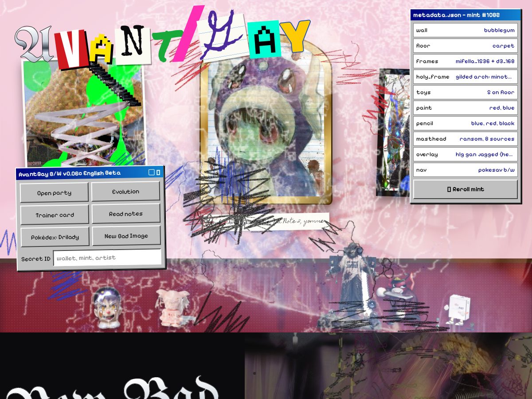The height and width of the screenshot is (399, 532).
Task: Load a New Bad Image
Action: [126, 236]
